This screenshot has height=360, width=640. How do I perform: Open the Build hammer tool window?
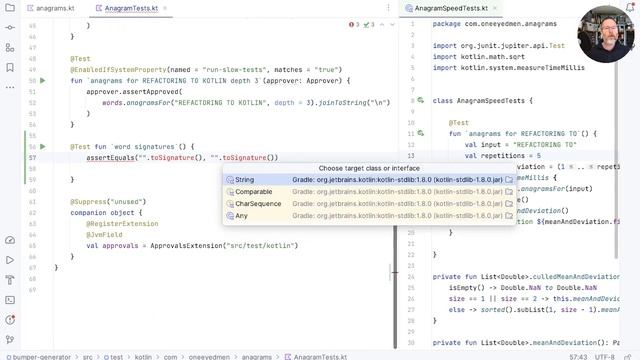[10, 280]
